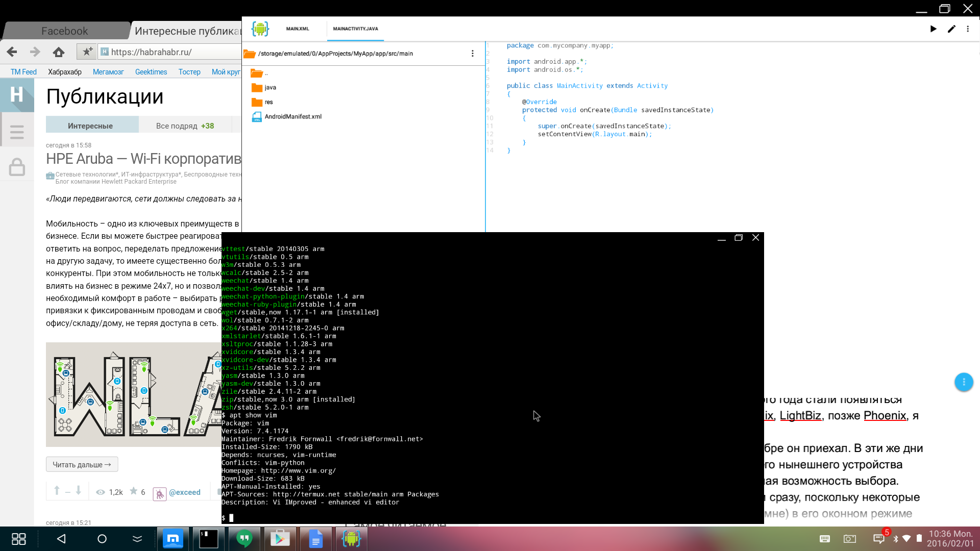This screenshot has width=980, height=551.
Task: Switch to AIDE from the taskbar
Action: point(352,539)
